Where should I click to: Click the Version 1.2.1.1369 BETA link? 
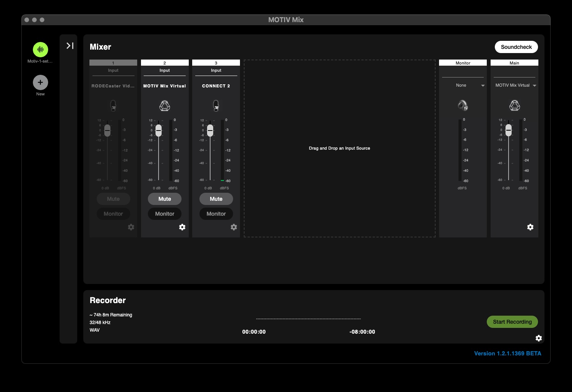pyautogui.click(x=507, y=353)
